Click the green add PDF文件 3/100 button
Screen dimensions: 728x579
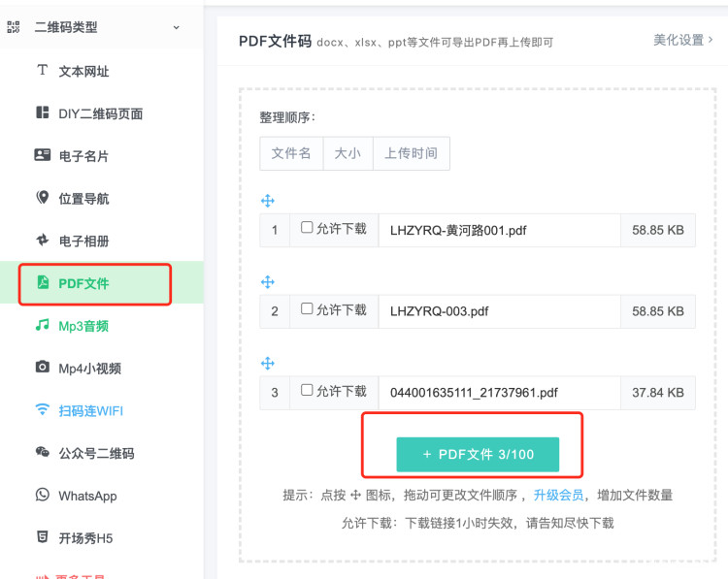point(478,454)
